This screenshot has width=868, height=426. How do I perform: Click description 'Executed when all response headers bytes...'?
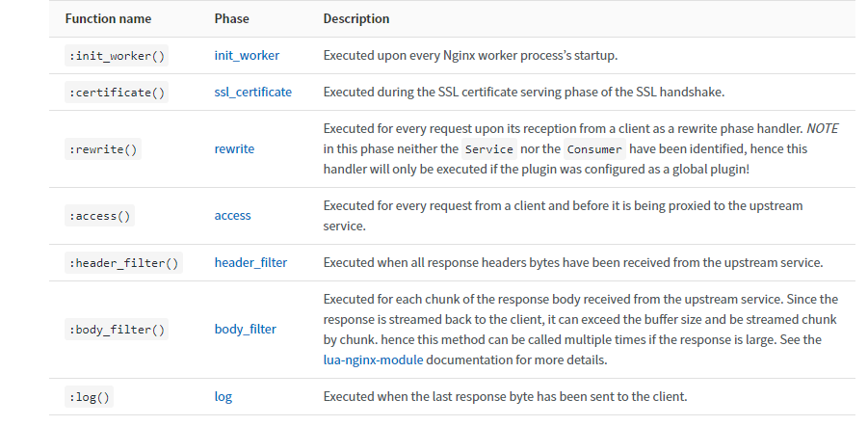click(x=573, y=262)
